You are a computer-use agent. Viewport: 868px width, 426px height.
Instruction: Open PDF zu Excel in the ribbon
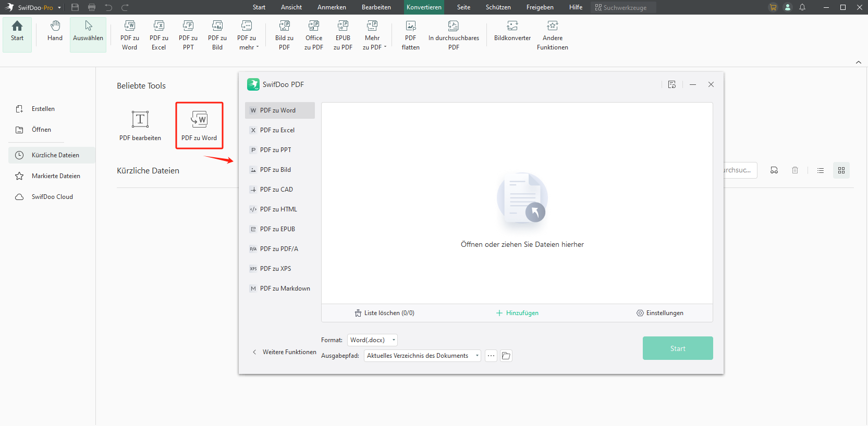coord(159,35)
